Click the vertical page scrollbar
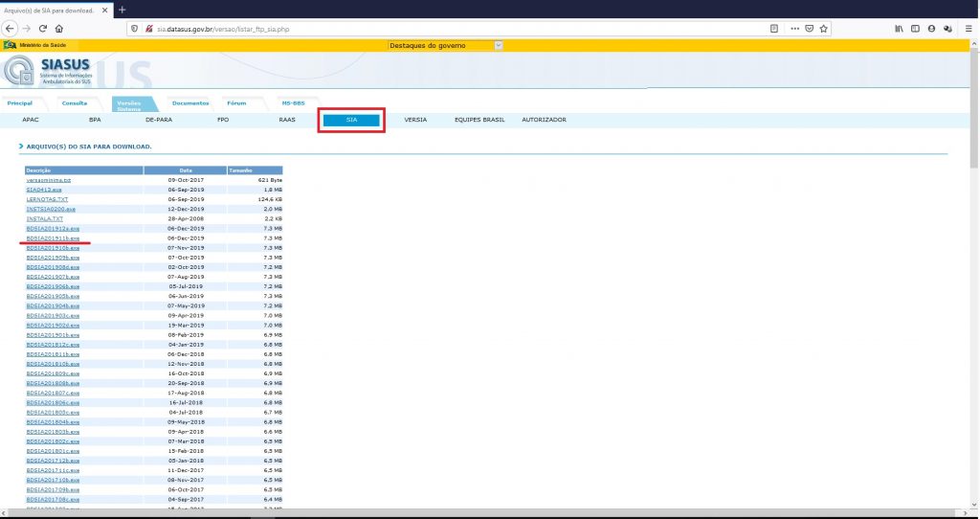The image size is (980, 519). coord(973,287)
